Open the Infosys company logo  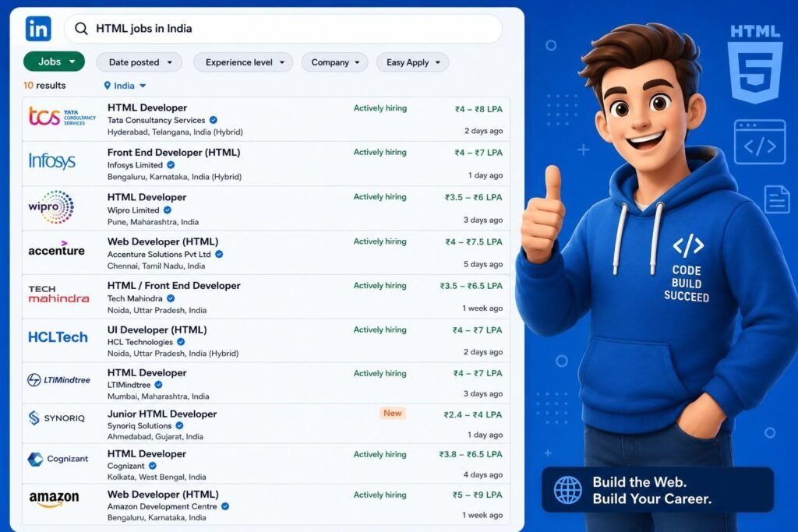point(51,160)
